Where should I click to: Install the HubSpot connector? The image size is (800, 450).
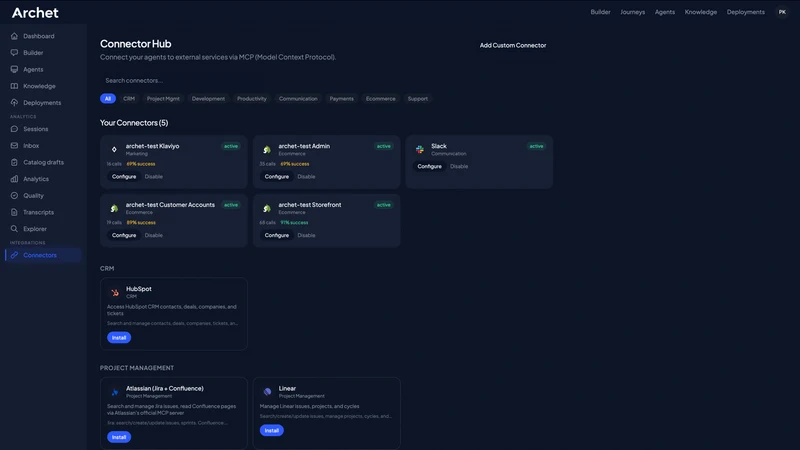[119, 338]
